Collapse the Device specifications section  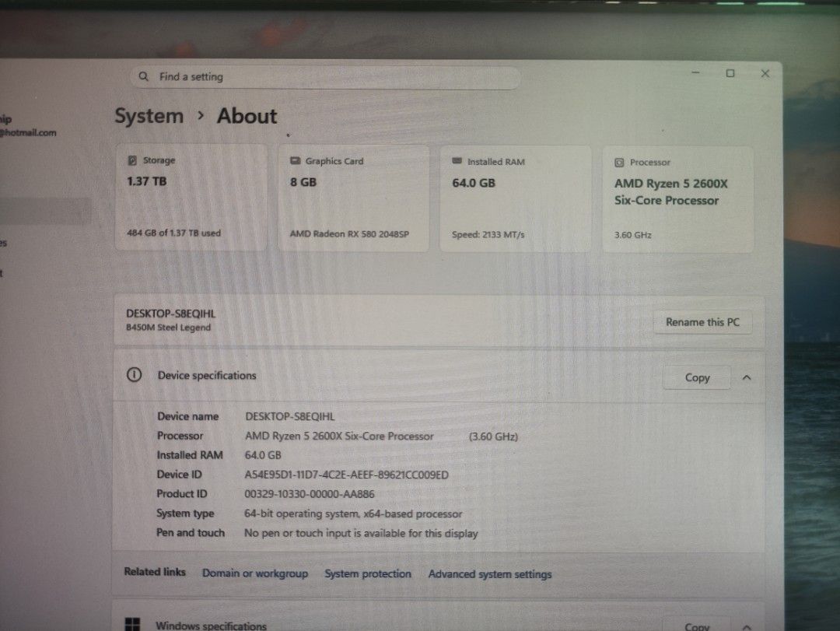(x=747, y=378)
